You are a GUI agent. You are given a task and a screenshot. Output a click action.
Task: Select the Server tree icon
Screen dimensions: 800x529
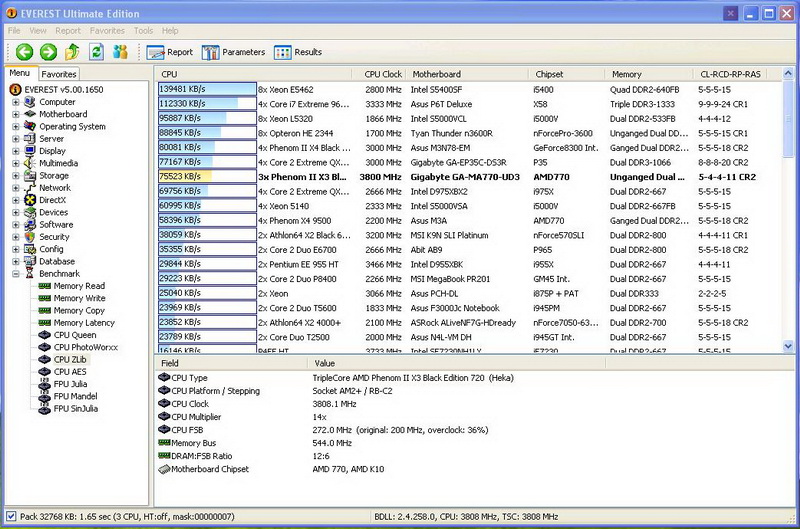[x=30, y=138]
